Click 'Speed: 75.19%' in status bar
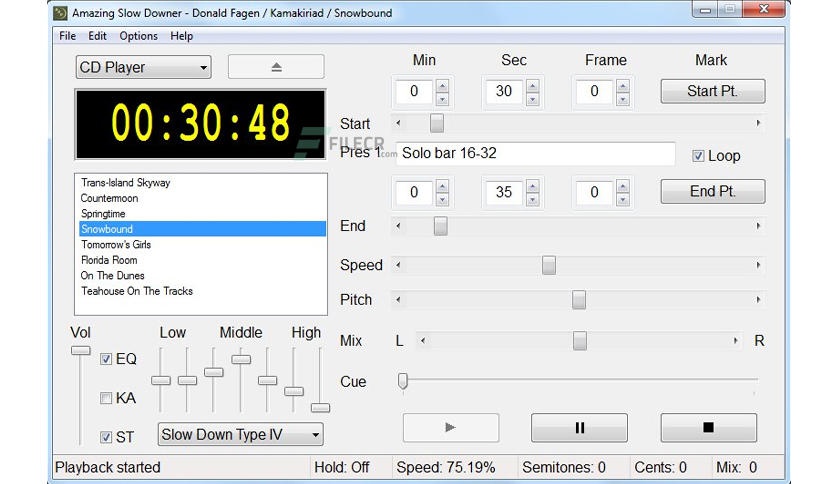836x484 pixels. pyautogui.click(x=446, y=467)
